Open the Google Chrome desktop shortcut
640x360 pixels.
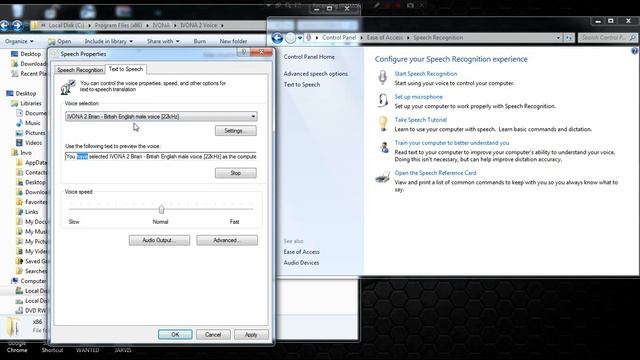click(17, 347)
